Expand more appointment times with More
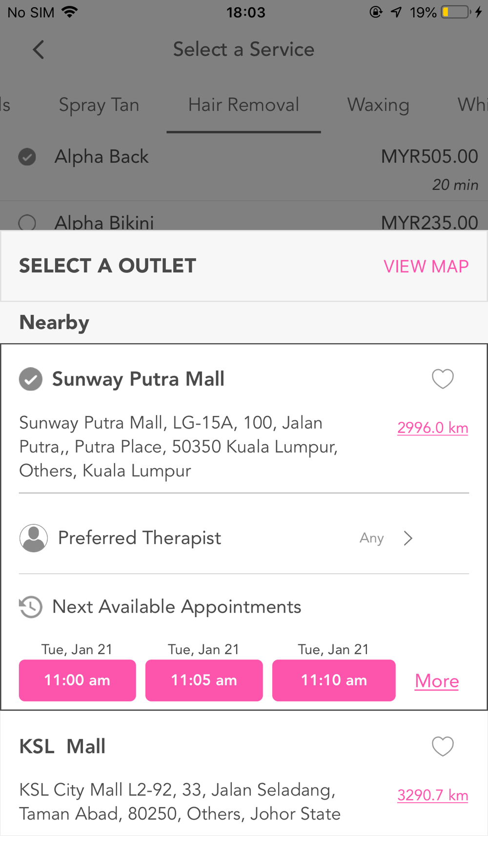The image size is (488, 868). tap(437, 681)
